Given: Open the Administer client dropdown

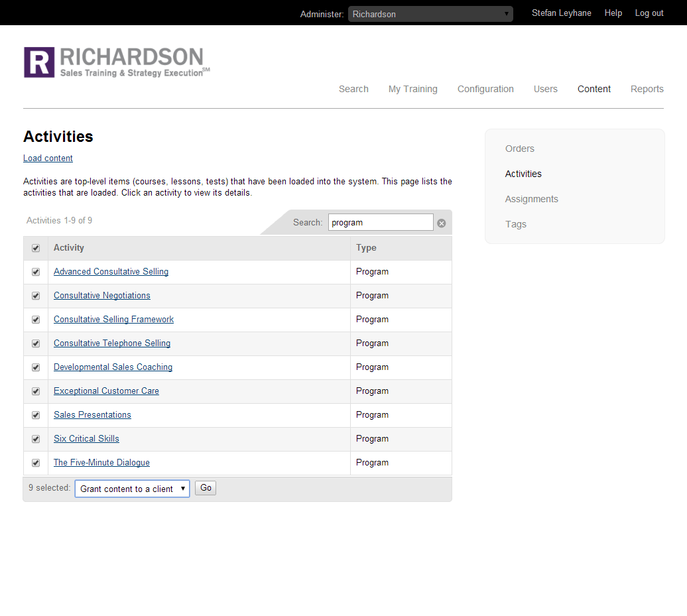Looking at the screenshot, I should (x=430, y=14).
